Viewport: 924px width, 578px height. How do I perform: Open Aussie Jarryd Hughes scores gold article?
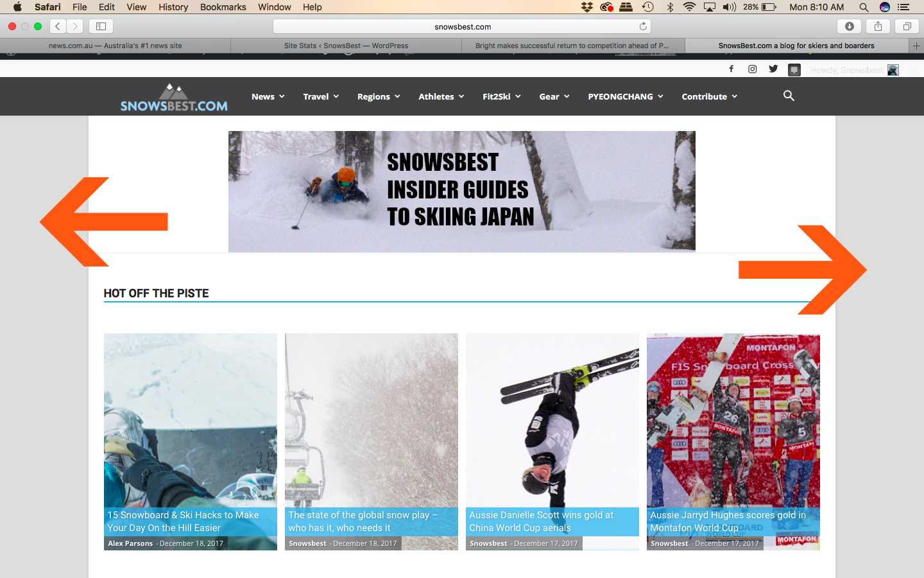[x=728, y=521]
